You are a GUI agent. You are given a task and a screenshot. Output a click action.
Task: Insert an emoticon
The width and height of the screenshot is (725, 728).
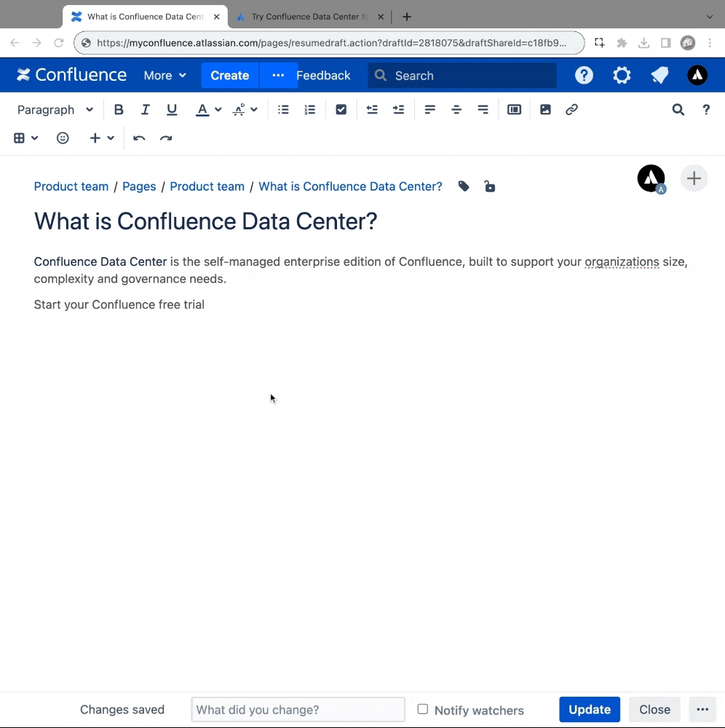point(63,138)
